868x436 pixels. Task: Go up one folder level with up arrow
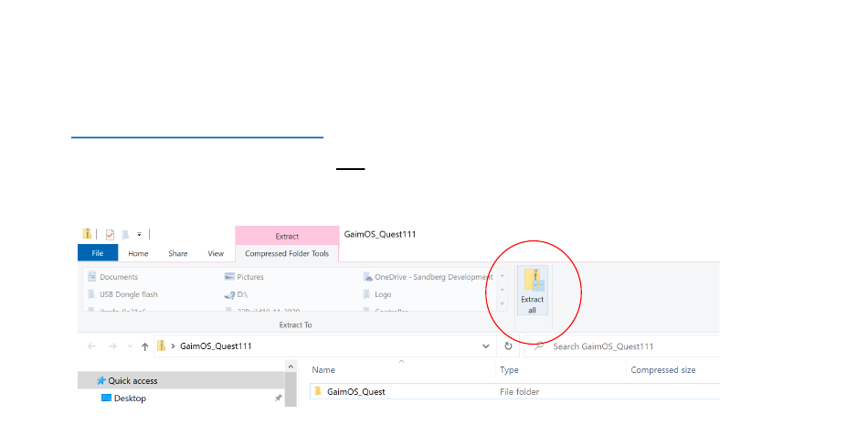pos(144,346)
